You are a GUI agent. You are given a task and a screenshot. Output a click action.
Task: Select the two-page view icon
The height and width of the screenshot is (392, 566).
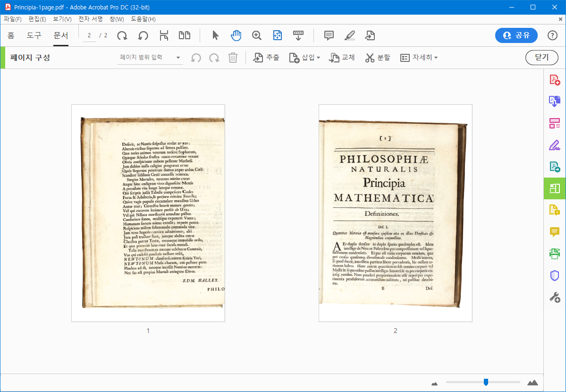coord(185,35)
